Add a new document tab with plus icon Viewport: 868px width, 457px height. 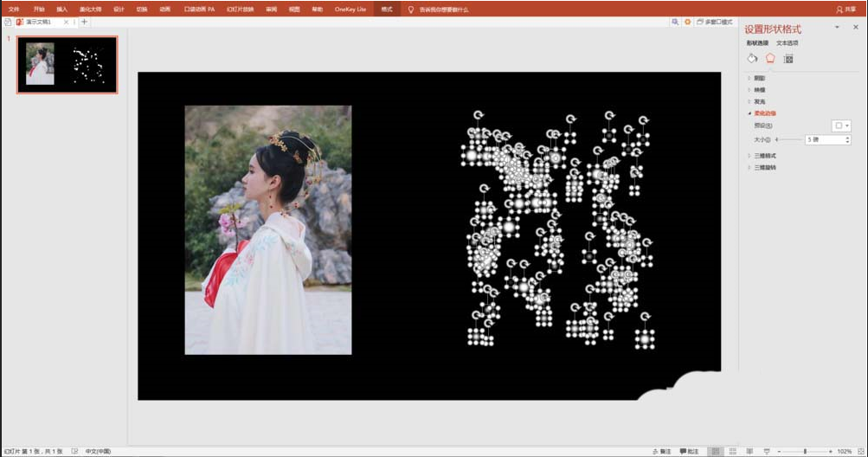[84, 23]
